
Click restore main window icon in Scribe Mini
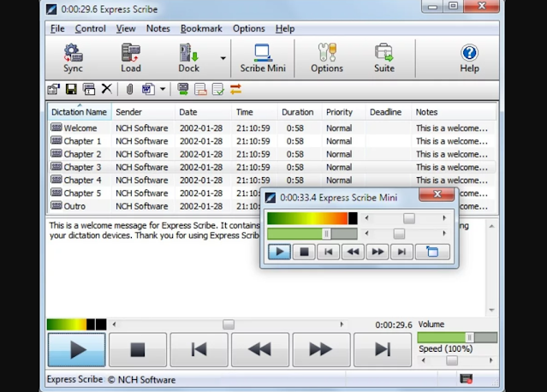click(x=432, y=252)
